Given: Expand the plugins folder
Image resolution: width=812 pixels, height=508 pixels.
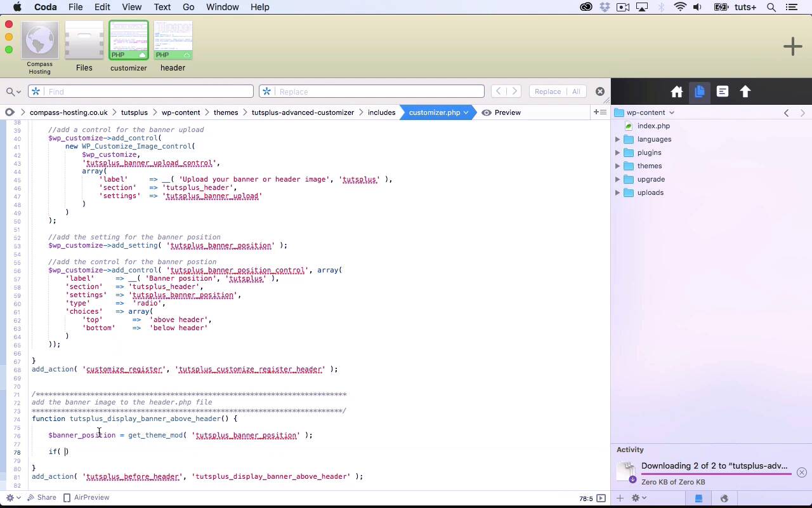Looking at the screenshot, I should click(618, 153).
